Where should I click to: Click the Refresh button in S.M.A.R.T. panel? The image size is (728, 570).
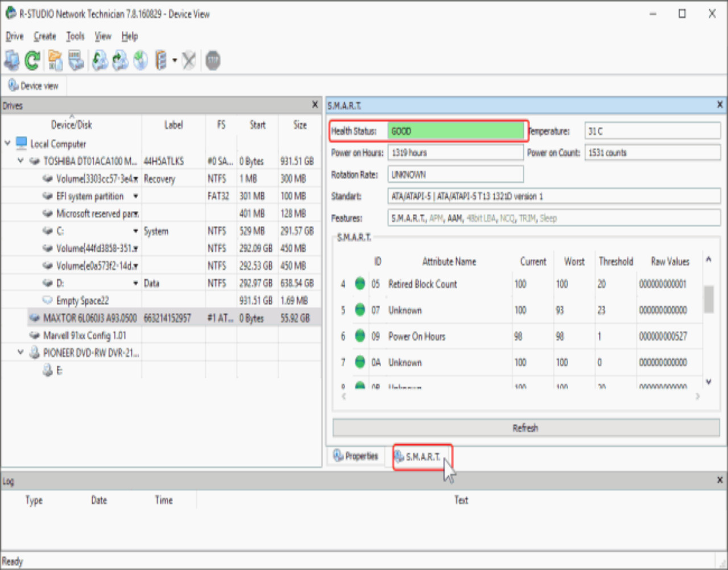526,428
